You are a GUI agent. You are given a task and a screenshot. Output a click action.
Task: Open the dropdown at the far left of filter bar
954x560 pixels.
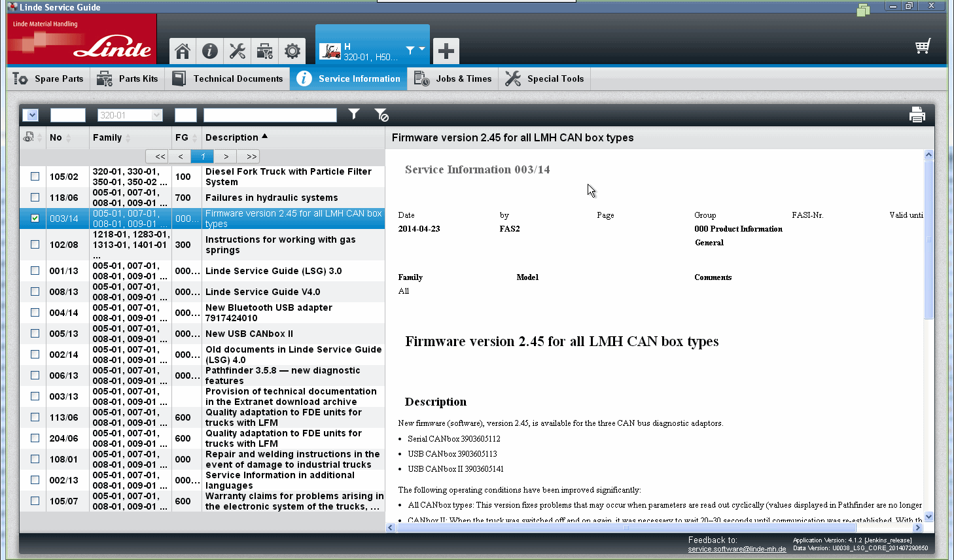click(x=31, y=114)
